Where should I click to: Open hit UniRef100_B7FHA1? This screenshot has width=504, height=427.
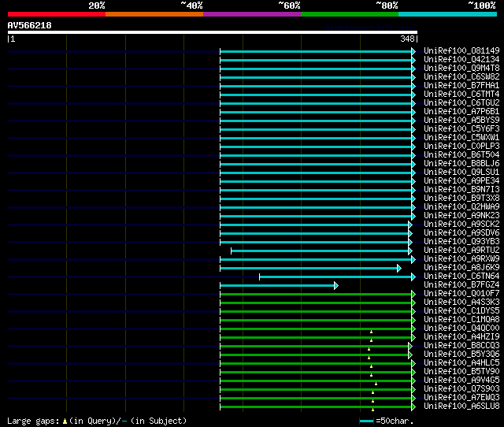[x=461, y=86]
